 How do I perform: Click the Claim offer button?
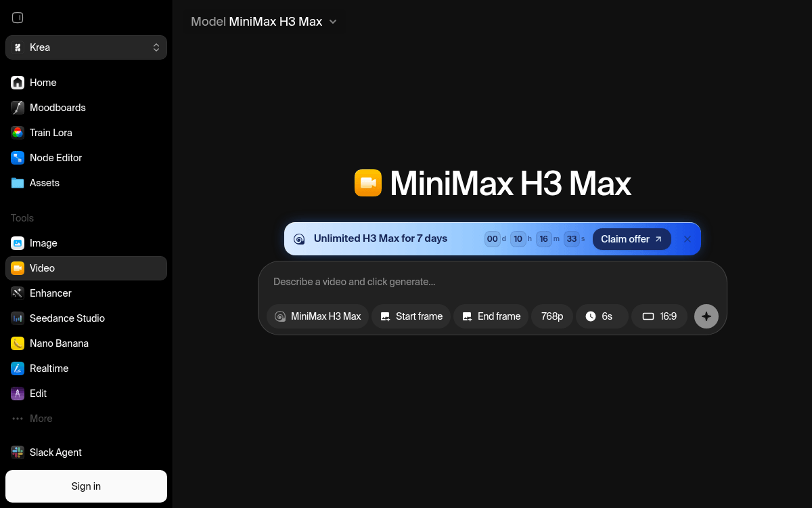632,239
